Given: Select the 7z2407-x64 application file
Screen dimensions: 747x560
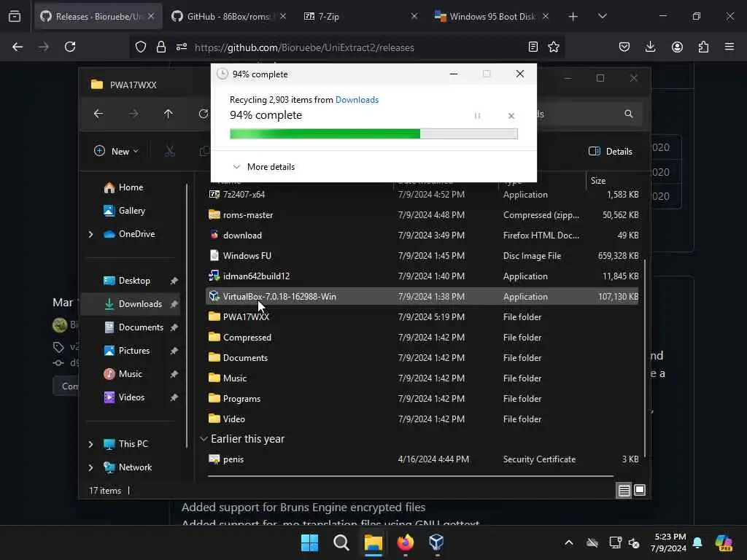Looking at the screenshot, I should pyautogui.click(x=422, y=194).
